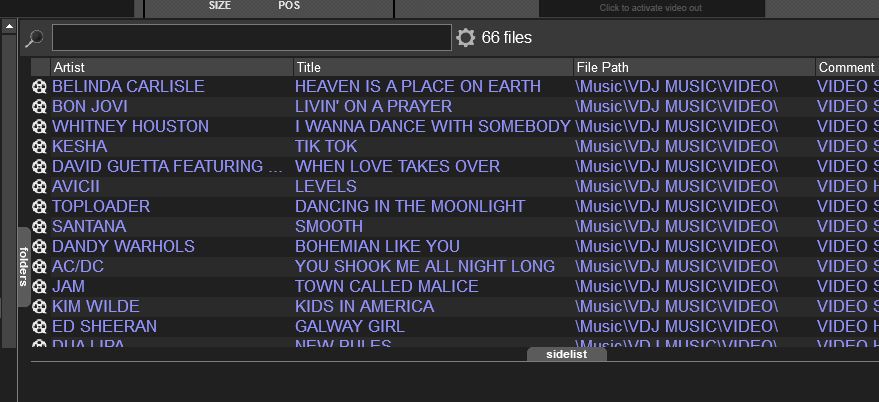Click video file icon for KESHA
This screenshot has width=879, height=402.
[x=39, y=146]
